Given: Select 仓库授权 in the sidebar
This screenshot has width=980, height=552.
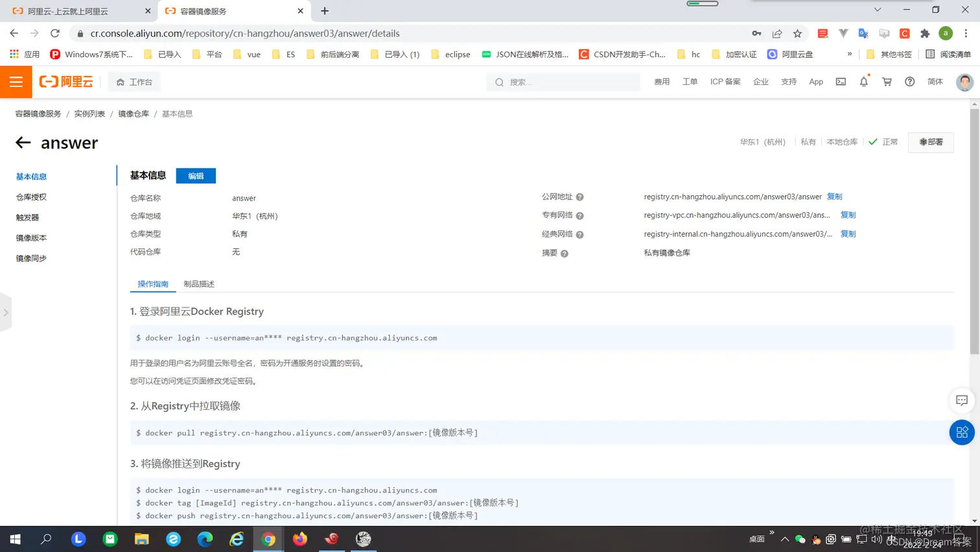Looking at the screenshot, I should tap(31, 197).
